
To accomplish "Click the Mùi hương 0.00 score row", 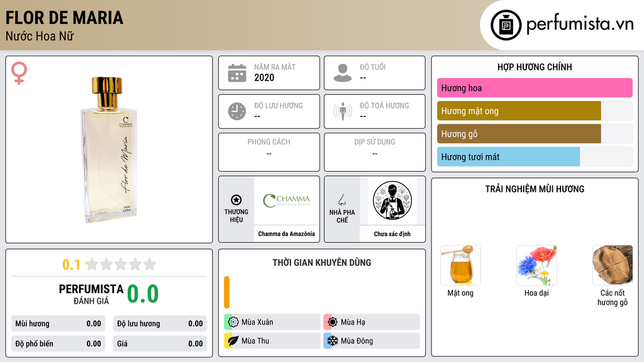I will (x=58, y=324).
